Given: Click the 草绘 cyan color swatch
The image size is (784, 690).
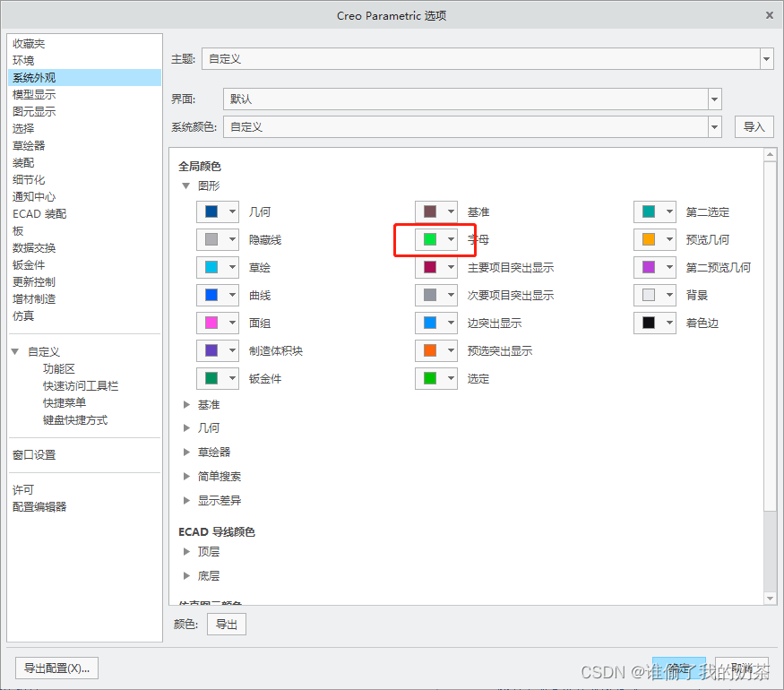Looking at the screenshot, I should coord(211,268).
